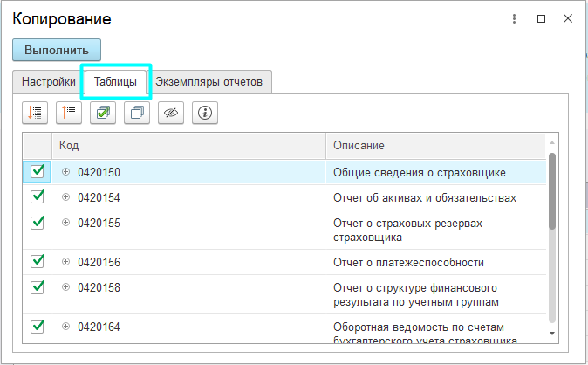Expand the 0420156 row plus sign

pos(65,262)
